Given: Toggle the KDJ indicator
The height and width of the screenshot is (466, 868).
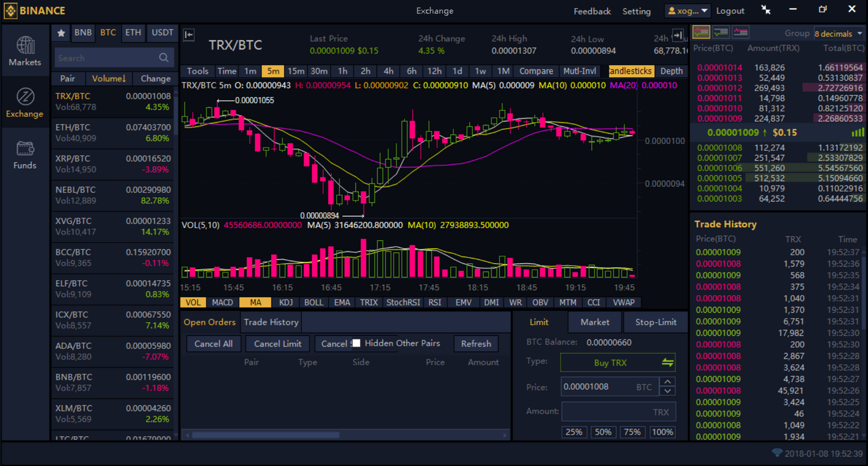Looking at the screenshot, I should (286, 302).
